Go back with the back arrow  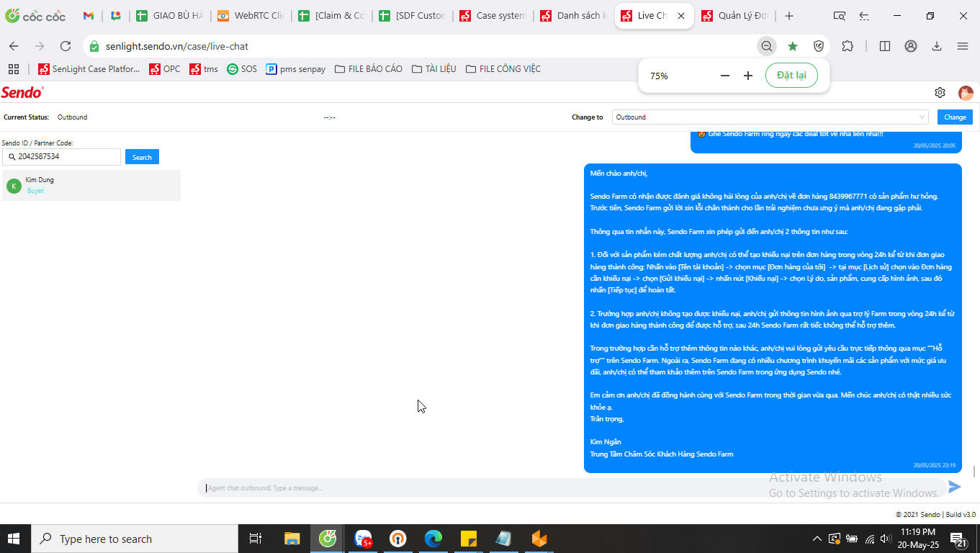click(x=14, y=46)
